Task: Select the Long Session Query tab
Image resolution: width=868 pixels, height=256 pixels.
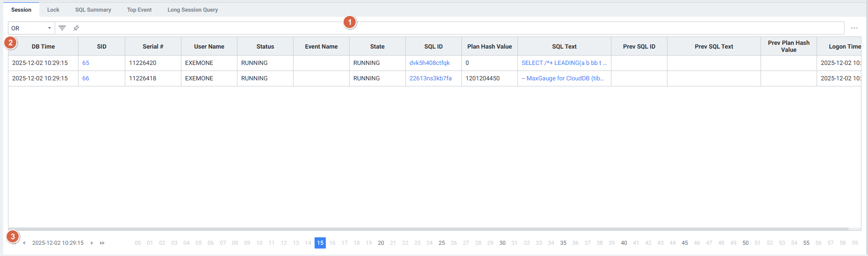Action: click(x=193, y=10)
